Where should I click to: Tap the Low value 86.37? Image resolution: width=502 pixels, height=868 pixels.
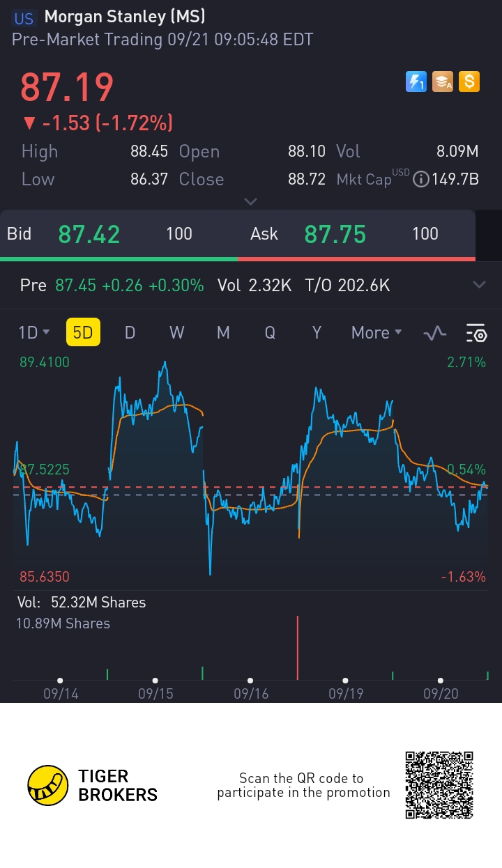pos(149,179)
